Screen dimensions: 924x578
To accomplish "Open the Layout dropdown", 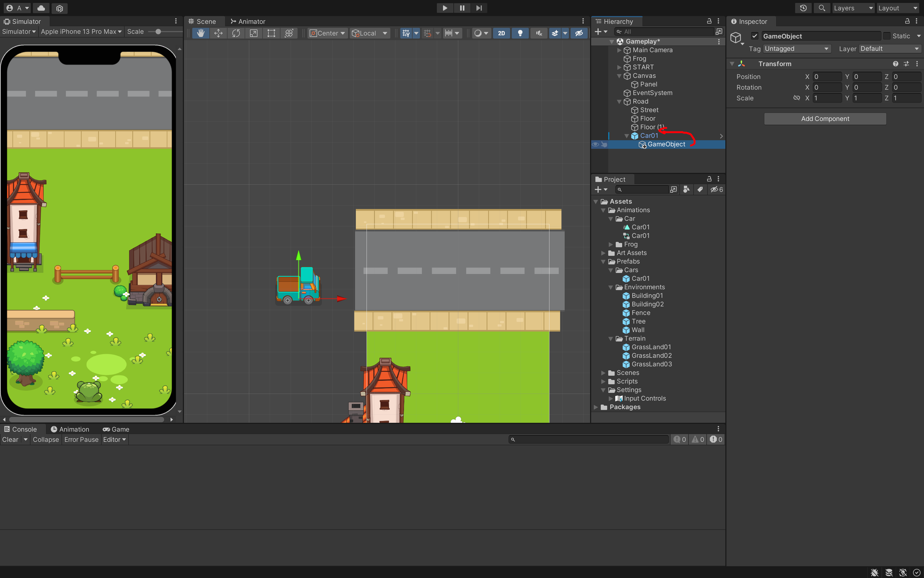I will (898, 8).
